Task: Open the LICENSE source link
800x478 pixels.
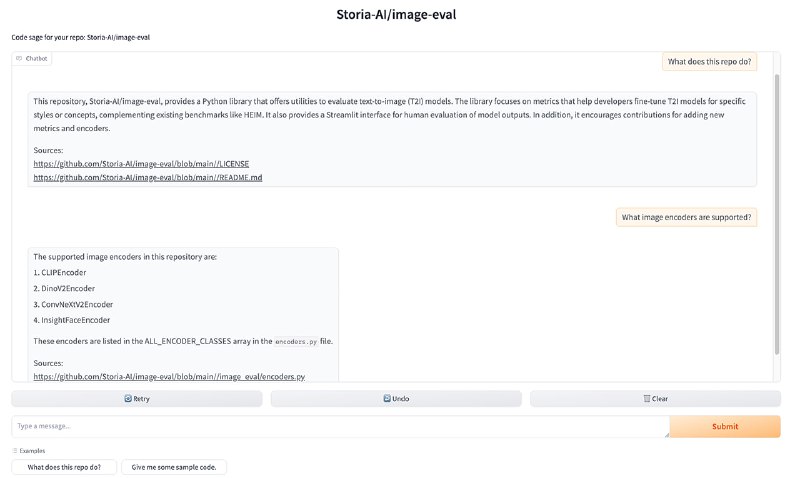Action: pyautogui.click(x=141, y=164)
